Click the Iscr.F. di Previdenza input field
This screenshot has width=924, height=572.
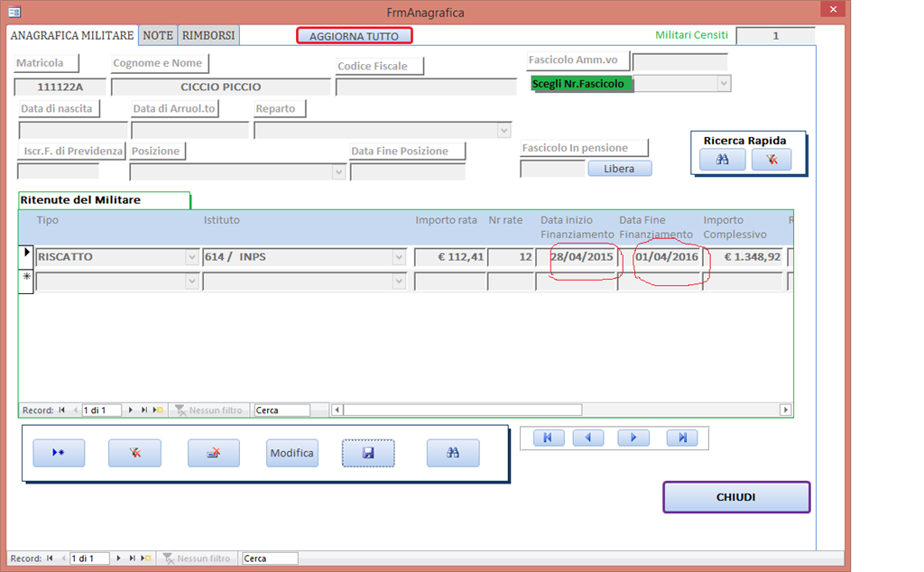[59, 171]
